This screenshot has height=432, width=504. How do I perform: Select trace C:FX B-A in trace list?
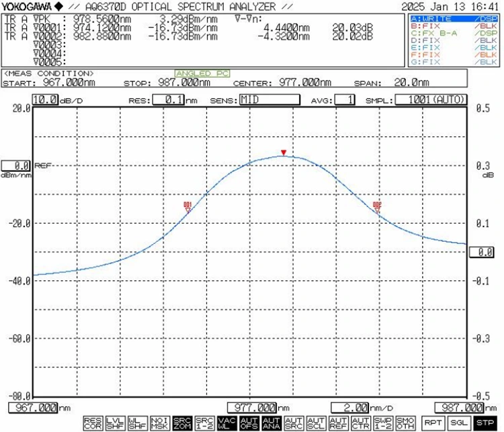pos(453,33)
